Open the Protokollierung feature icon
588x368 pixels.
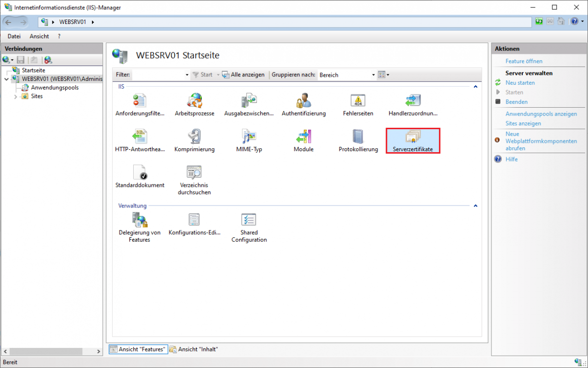(x=358, y=137)
